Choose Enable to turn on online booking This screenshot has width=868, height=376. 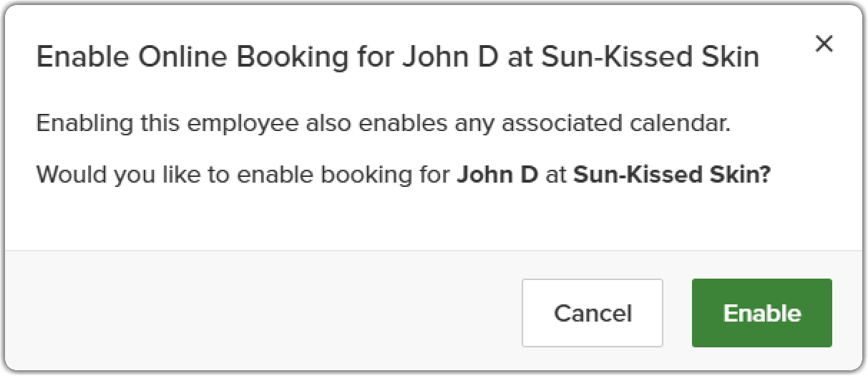click(x=762, y=313)
